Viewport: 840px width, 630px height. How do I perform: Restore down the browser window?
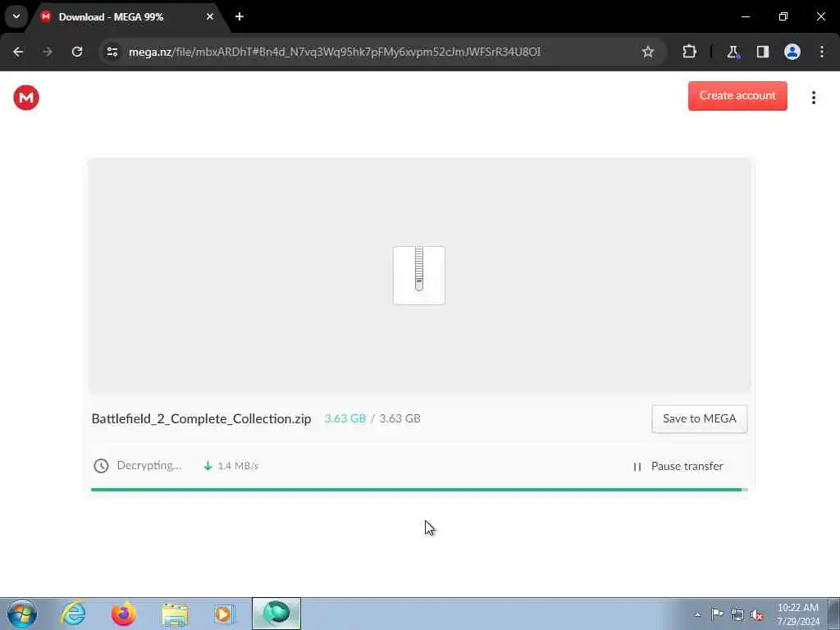click(783, 17)
